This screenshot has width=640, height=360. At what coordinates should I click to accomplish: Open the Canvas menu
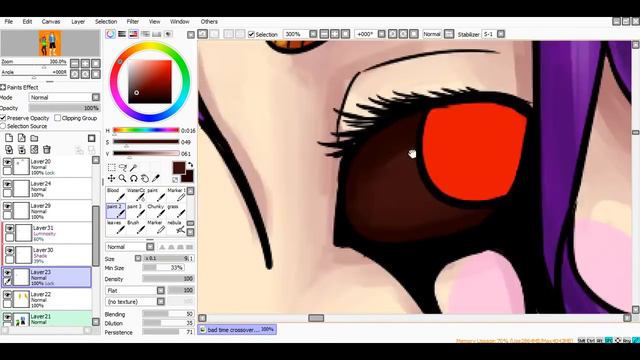click(51, 22)
